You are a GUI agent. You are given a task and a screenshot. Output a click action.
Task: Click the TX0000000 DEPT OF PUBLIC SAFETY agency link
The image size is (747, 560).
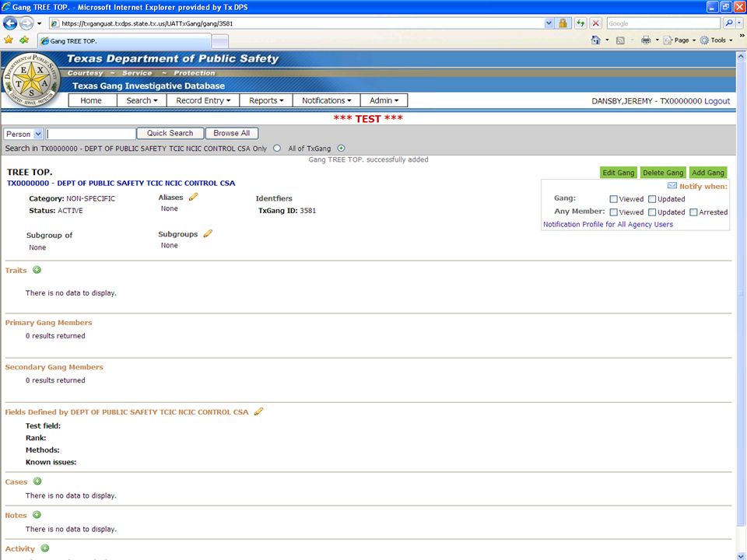[121, 183]
